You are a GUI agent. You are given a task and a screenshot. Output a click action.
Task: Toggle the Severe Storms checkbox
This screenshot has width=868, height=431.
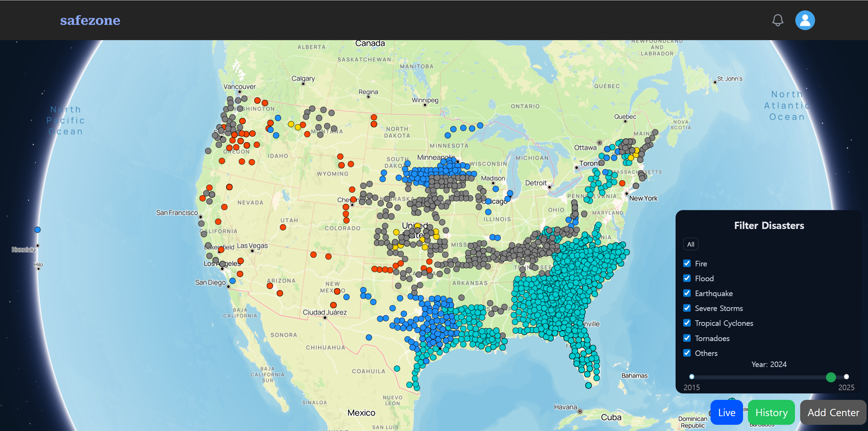coord(687,308)
